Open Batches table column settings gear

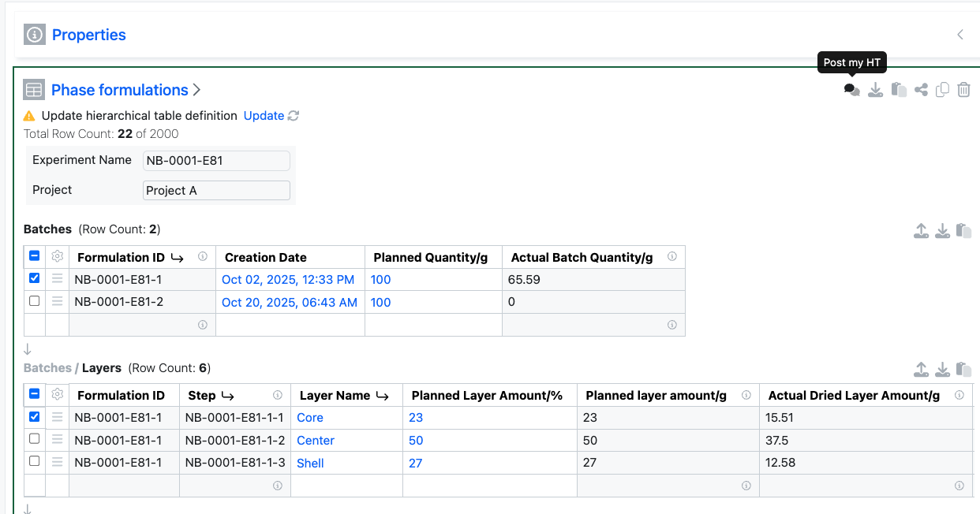pyautogui.click(x=57, y=257)
